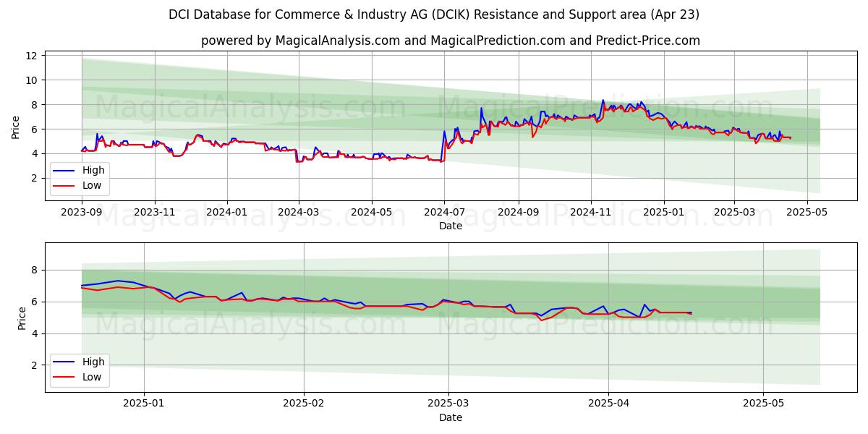Click the '2024-01' x-axis label in the top chart
Image resolution: width=868 pixels, height=434 pixels.
[x=227, y=213]
